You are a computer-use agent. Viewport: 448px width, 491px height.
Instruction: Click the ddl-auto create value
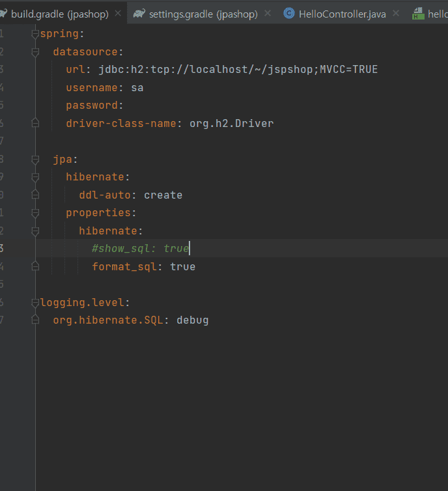(163, 195)
